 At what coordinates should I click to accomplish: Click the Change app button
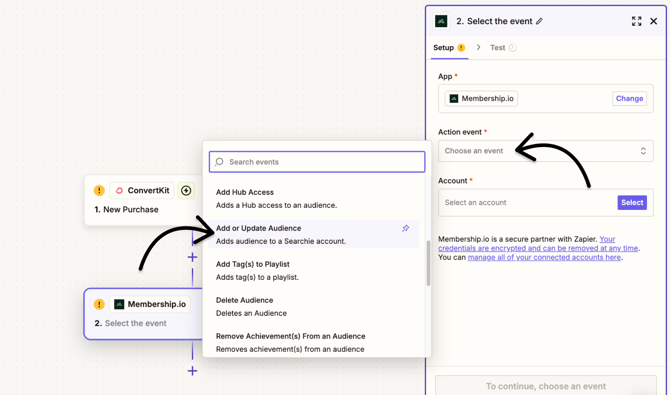click(x=629, y=98)
